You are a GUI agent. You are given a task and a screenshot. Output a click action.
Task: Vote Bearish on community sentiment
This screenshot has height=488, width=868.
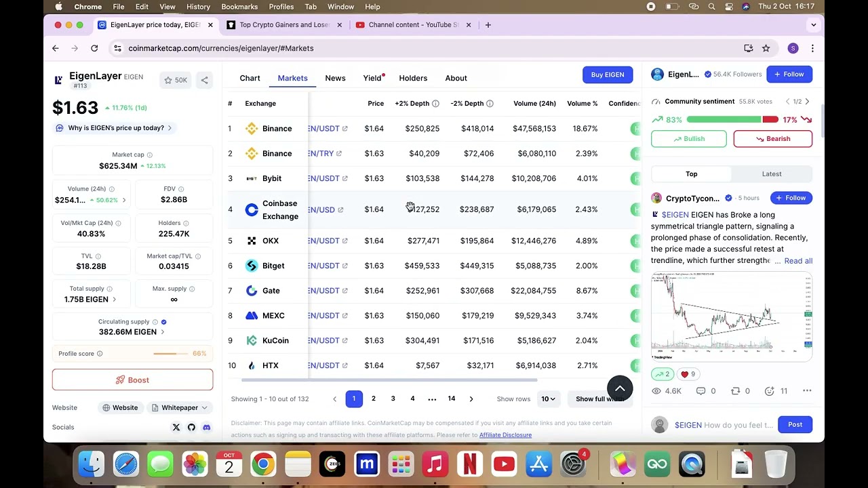click(x=772, y=139)
